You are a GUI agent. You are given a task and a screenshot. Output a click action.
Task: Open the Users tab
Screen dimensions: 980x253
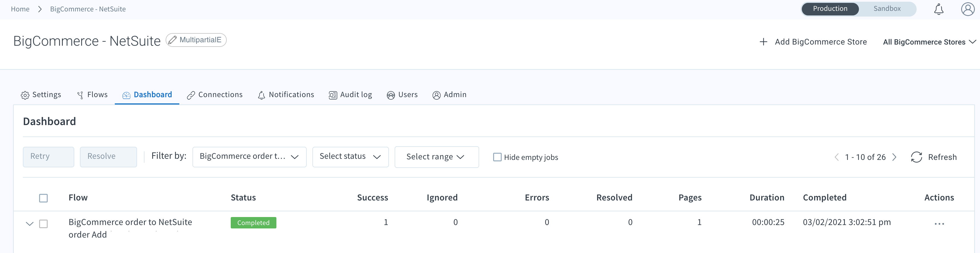402,95
